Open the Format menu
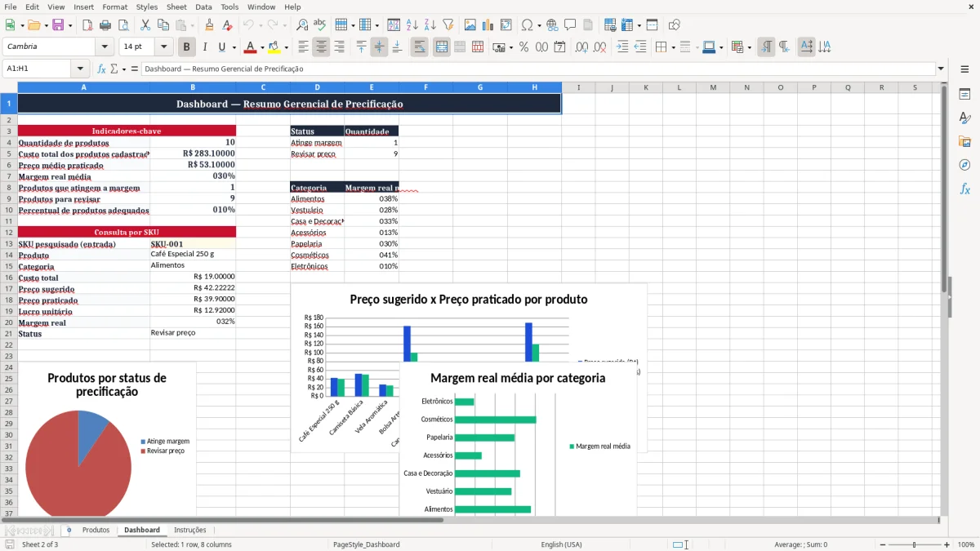 pos(114,7)
